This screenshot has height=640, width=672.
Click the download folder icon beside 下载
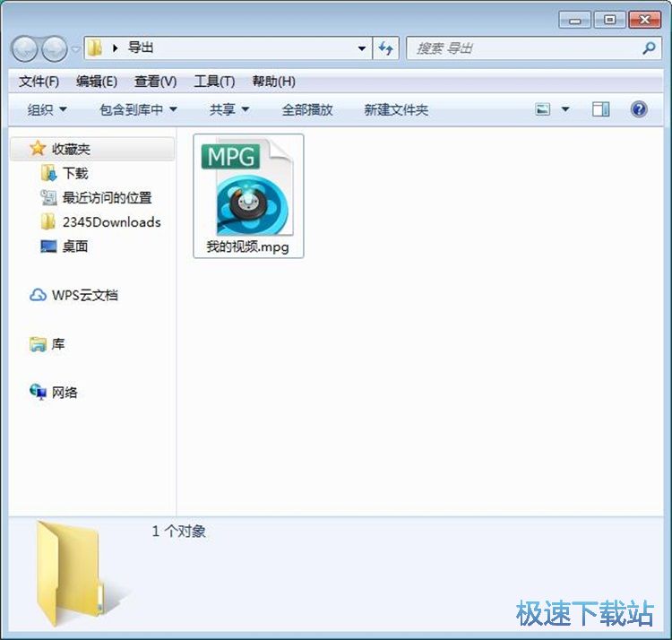(49, 173)
